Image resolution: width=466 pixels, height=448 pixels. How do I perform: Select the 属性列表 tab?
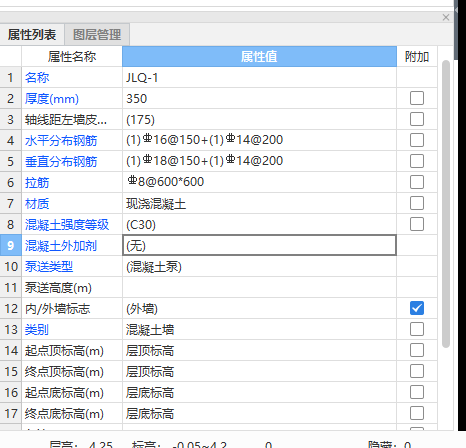[32, 34]
